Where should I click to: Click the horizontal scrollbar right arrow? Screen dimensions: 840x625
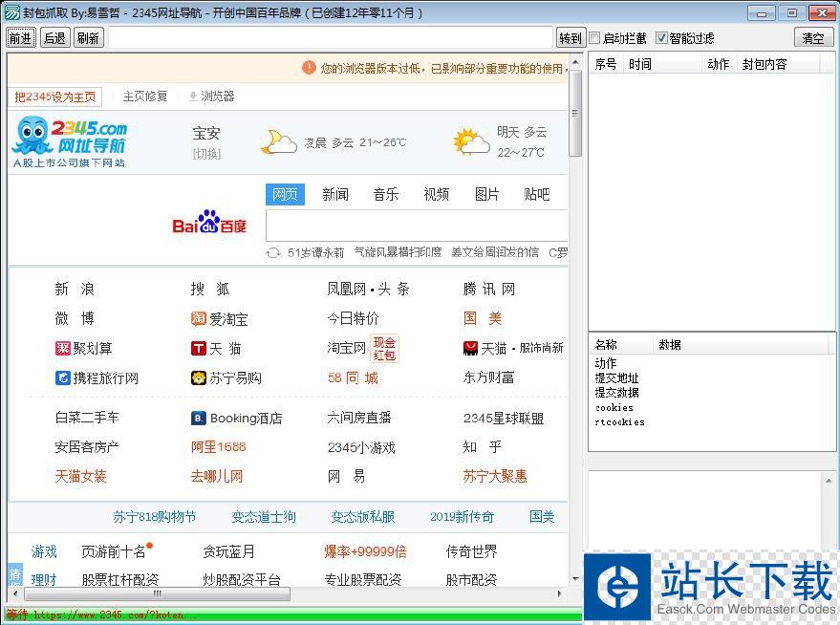pos(560,593)
